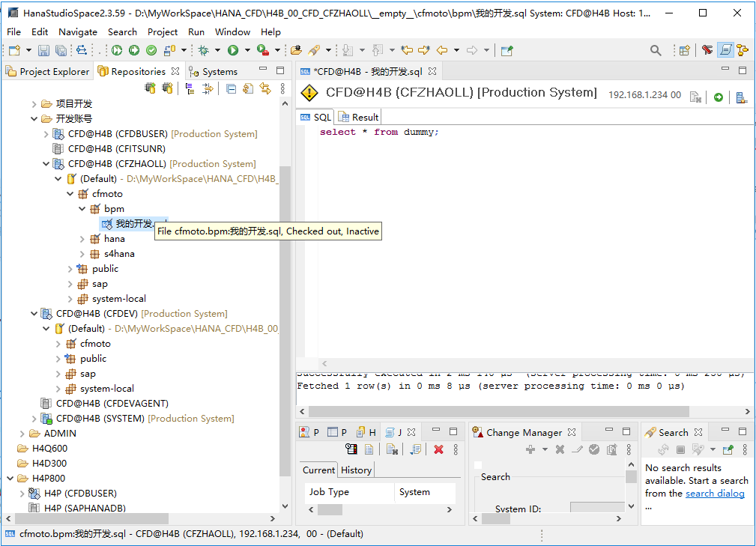Expand the s4hana package
Image resolution: width=756 pixels, height=546 pixels.
click(x=82, y=253)
